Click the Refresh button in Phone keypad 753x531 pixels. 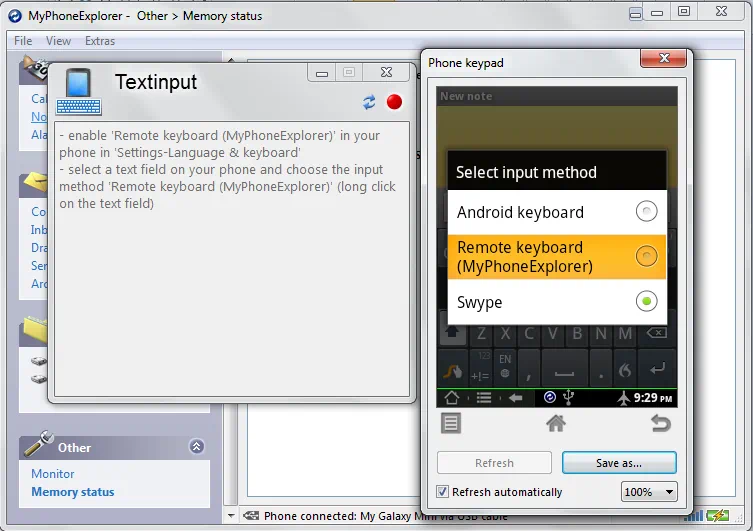pyautogui.click(x=494, y=462)
